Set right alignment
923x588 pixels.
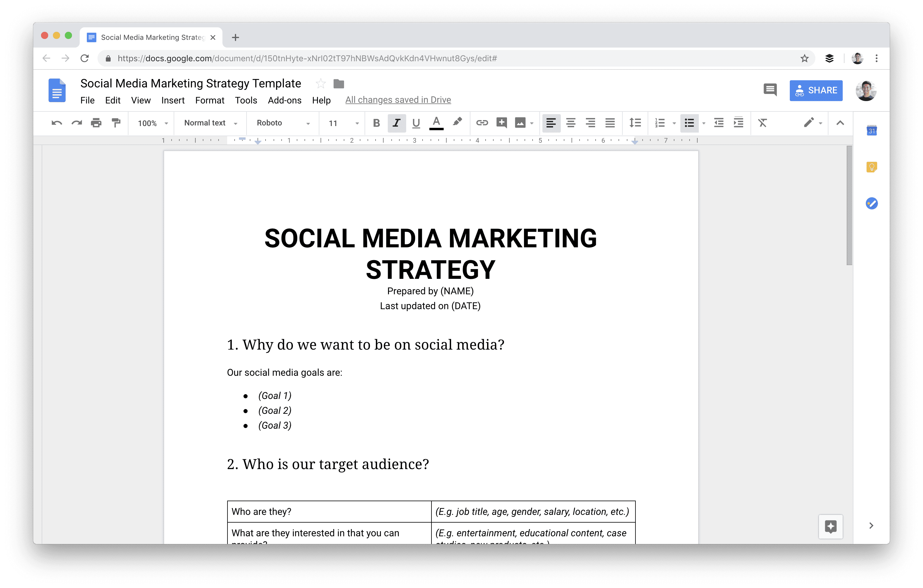590,123
